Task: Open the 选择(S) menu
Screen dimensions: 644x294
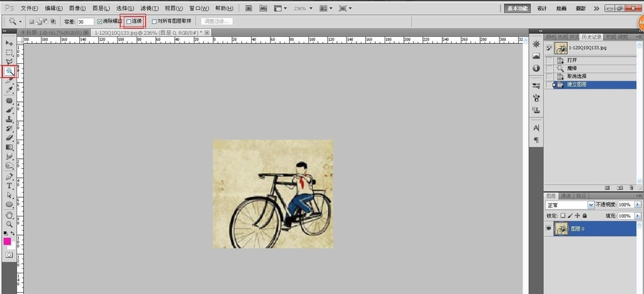Action: pos(125,8)
